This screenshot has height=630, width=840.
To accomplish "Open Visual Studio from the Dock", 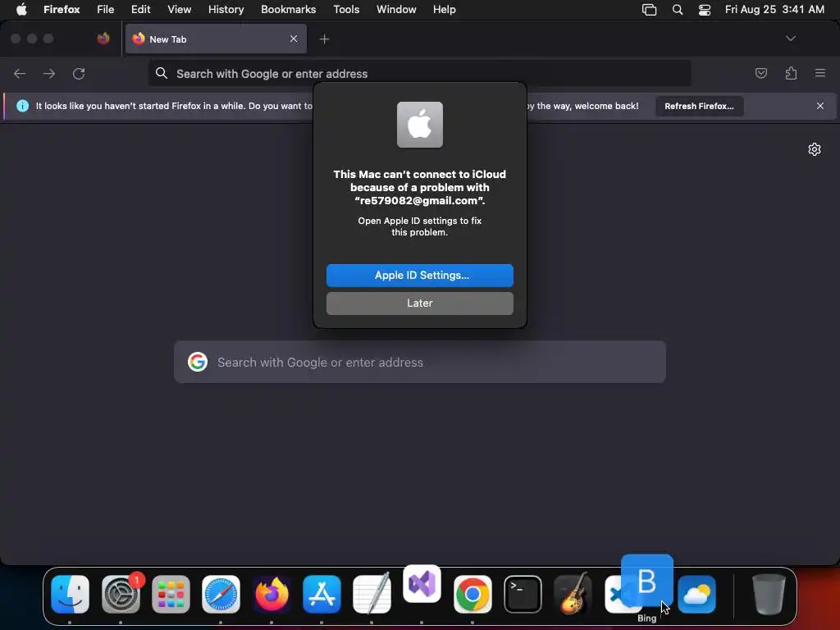I will (422, 583).
